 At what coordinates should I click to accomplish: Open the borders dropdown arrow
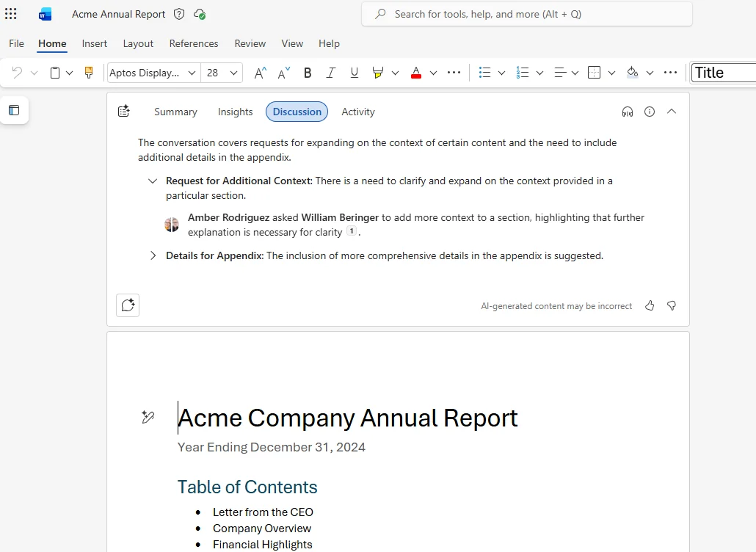[x=611, y=73]
